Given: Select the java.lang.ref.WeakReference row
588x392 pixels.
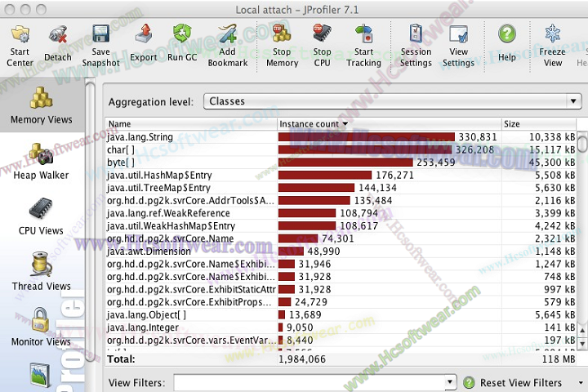Looking at the screenshot, I should click(x=341, y=213).
